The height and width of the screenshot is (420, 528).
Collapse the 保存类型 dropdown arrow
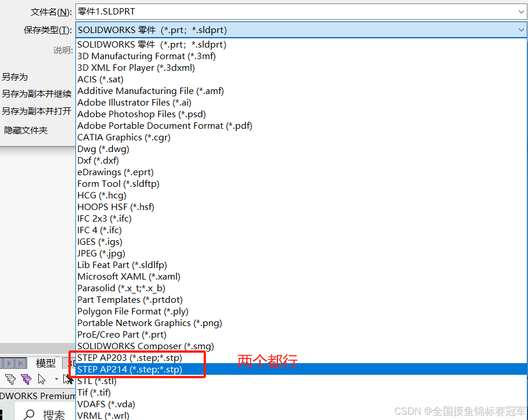521,30
